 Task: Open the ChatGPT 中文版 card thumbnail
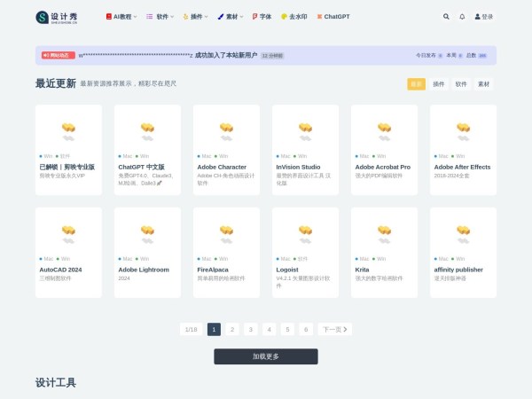147,129
